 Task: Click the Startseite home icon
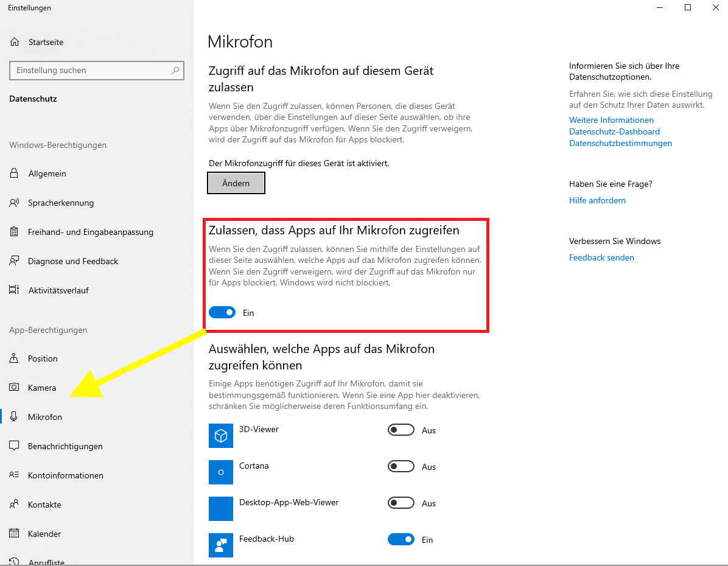click(x=15, y=42)
